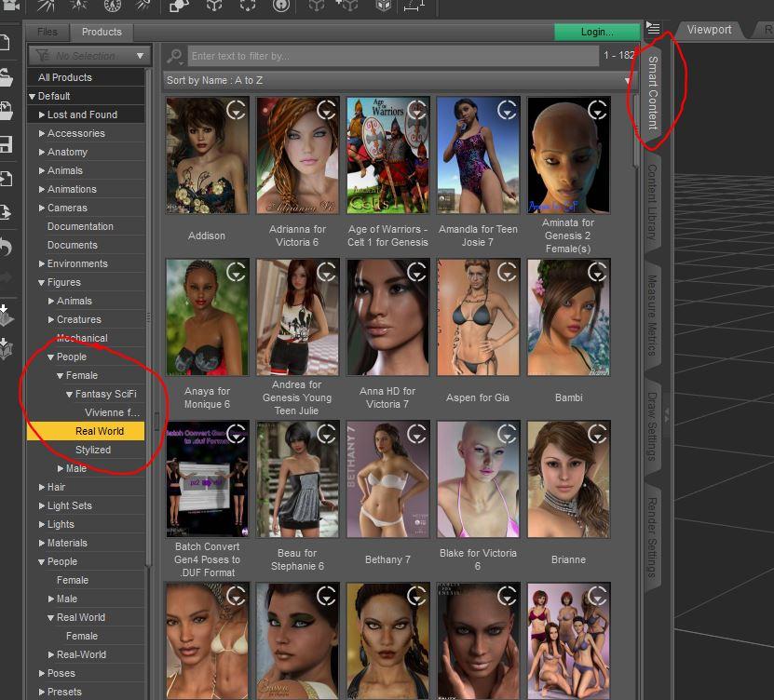Click the badge icon on the Brianne thumbnail
This screenshot has height=700, width=774.
tap(597, 434)
